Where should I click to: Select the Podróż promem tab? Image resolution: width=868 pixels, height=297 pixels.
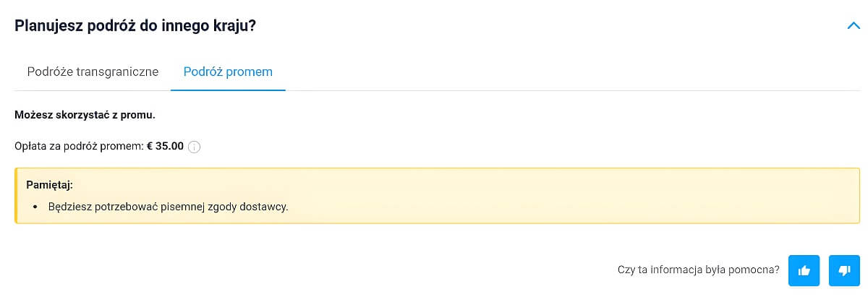coord(228,72)
